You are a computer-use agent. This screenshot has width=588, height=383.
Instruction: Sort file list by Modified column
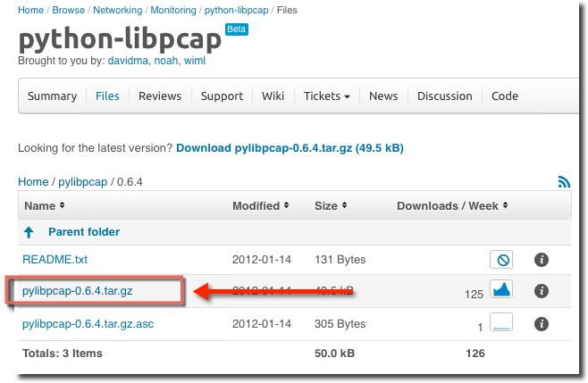(260, 205)
